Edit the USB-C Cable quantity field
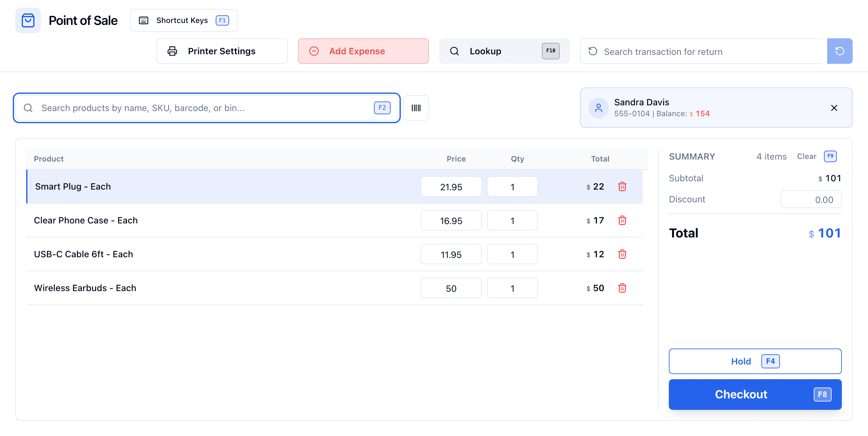Viewport: 868px width, 436px height. pyautogui.click(x=512, y=254)
